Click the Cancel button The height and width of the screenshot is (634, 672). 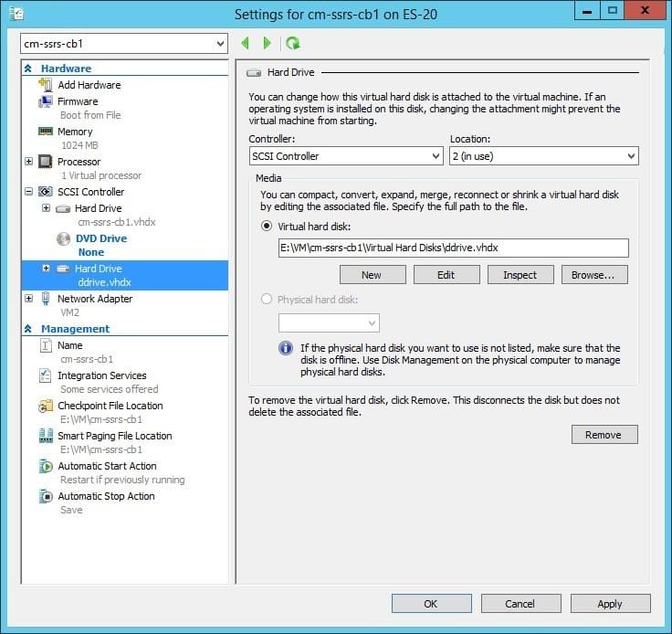click(520, 604)
